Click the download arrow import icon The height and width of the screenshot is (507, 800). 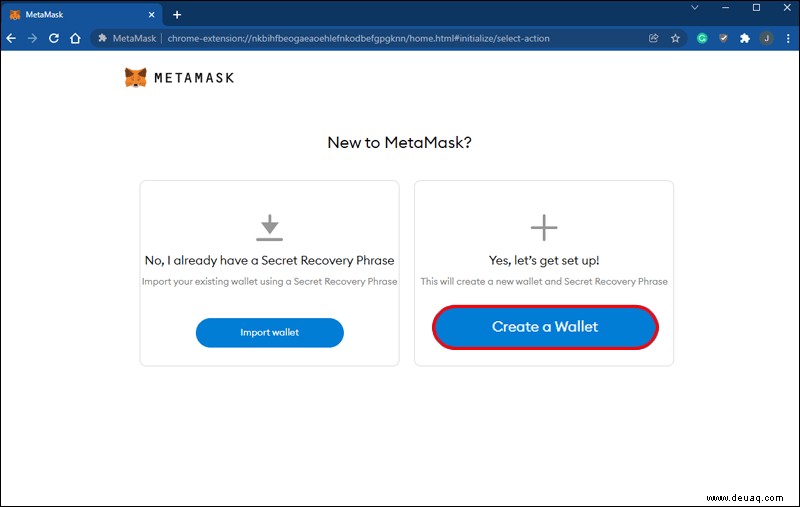tap(269, 227)
